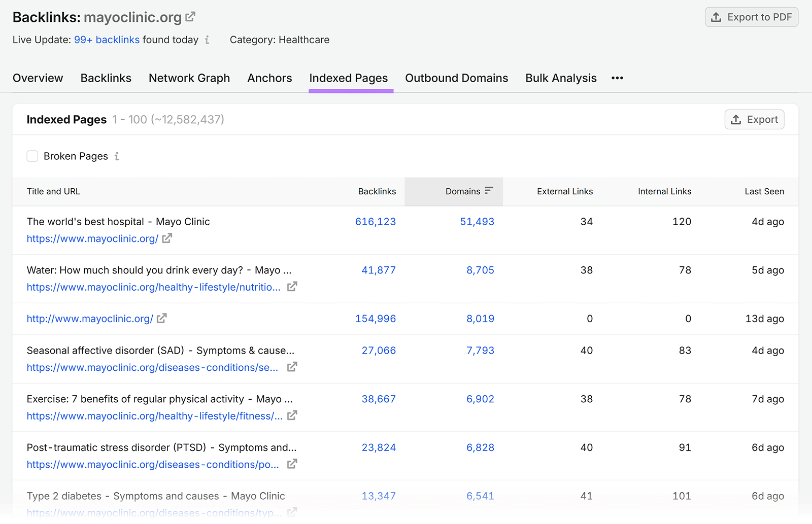Go to the Anchors tab

269,78
